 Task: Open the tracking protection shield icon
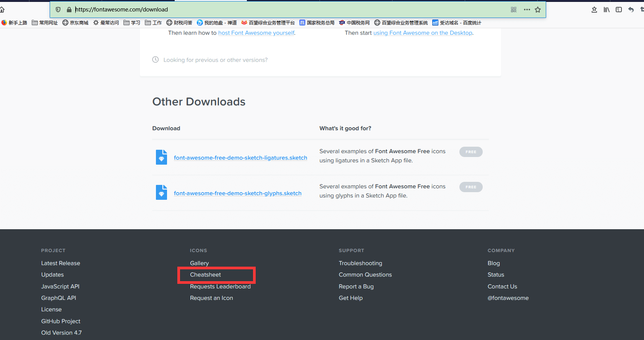click(58, 10)
